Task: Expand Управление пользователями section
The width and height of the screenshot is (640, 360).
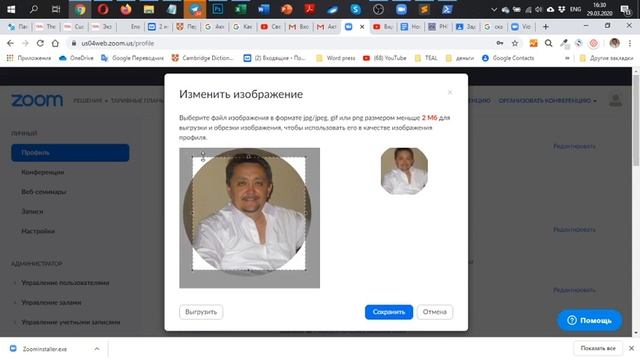Action: 65,282
